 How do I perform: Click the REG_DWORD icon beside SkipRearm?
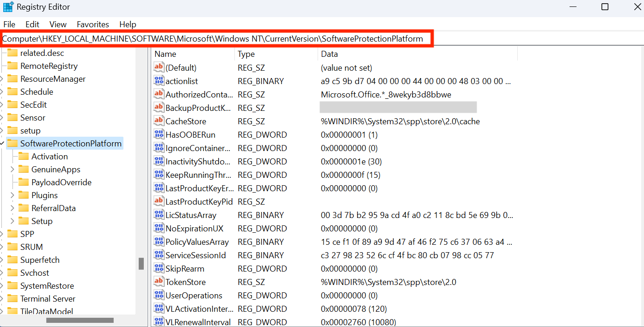(x=159, y=268)
